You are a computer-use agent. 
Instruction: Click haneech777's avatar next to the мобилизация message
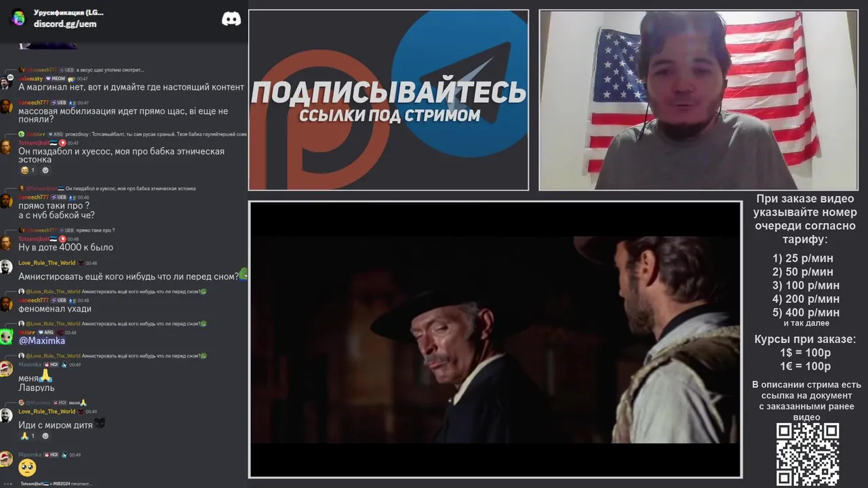(6, 107)
